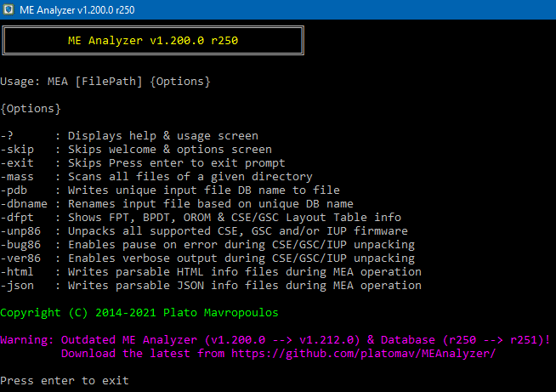Screen dimensions: 556x392
Task: Click the window title ME Analyzer v1.200.0 r250
Action: pyautogui.click(x=77, y=10)
